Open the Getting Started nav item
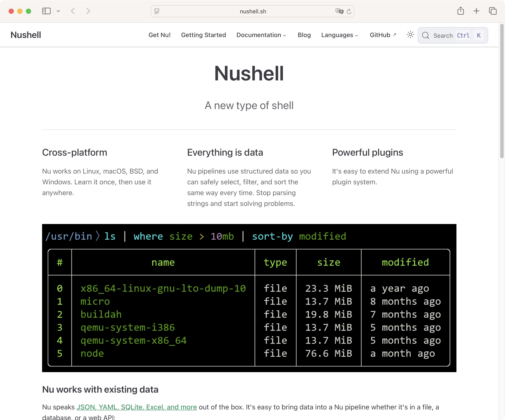The height and width of the screenshot is (420, 505). pos(204,35)
